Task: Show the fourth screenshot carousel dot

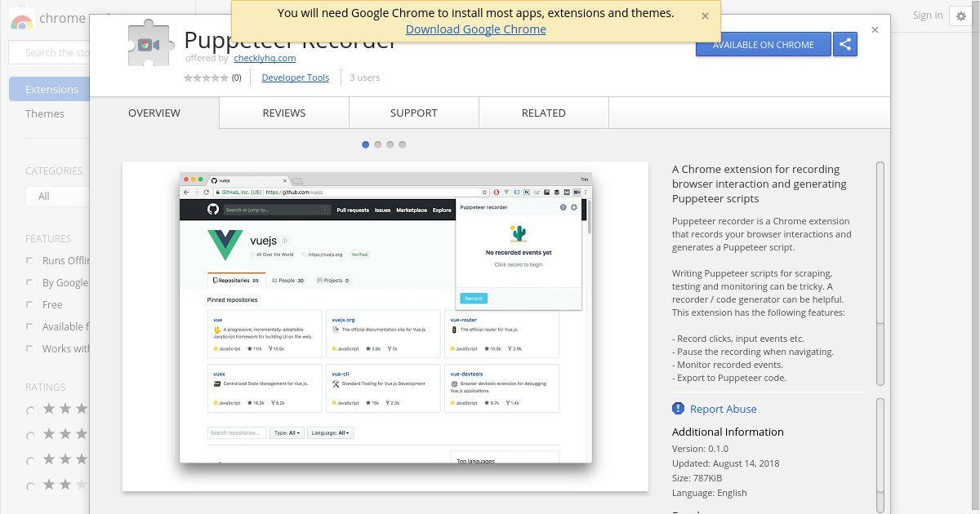Action: click(402, 144)
